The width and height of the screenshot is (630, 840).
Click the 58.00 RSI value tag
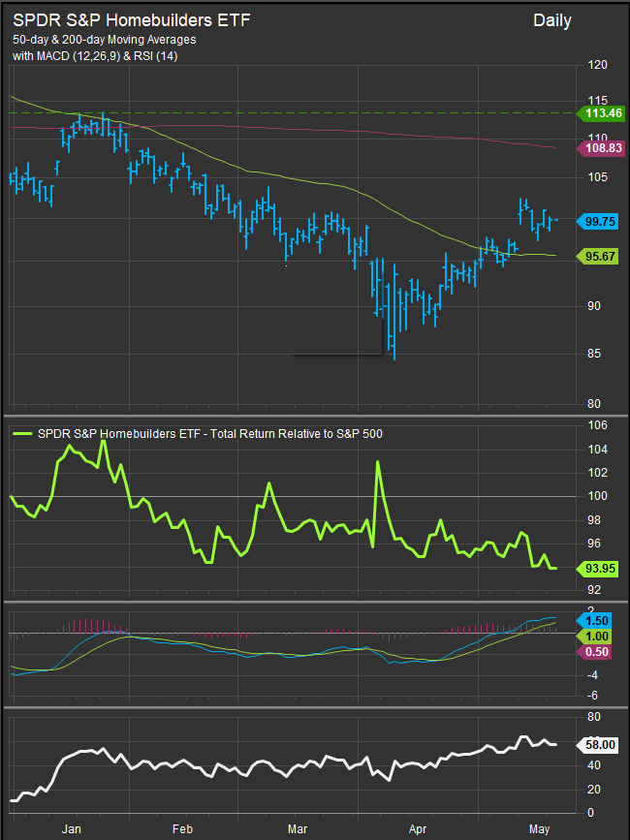(597, 745)
